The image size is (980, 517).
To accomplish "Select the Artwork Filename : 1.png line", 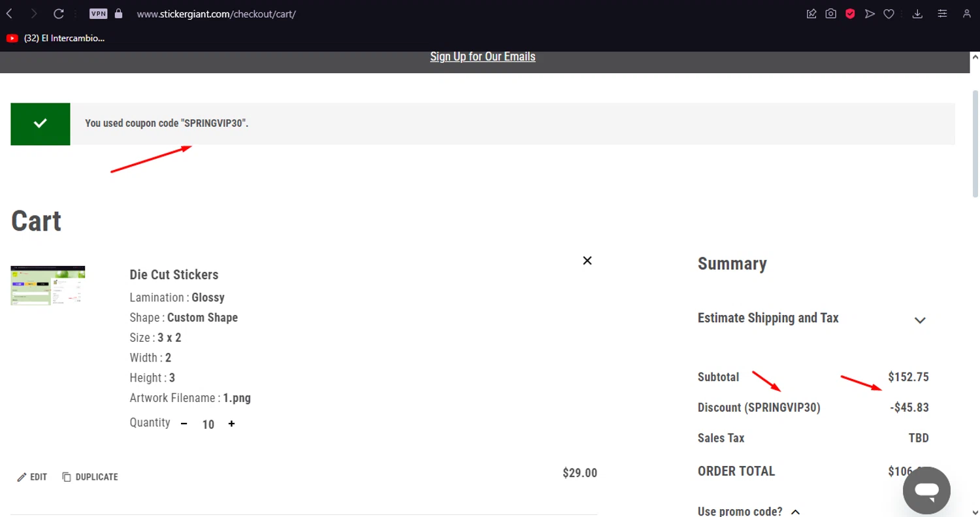I will pos(190,398).
